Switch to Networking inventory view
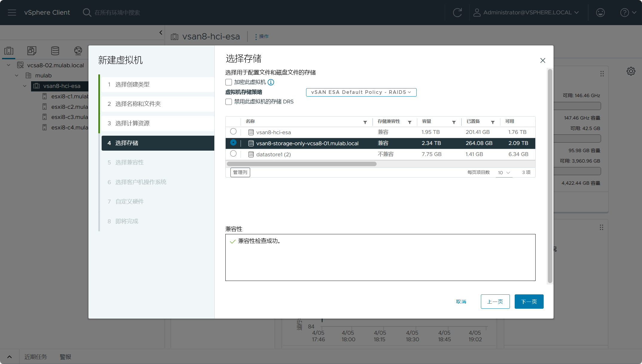The width and height of the screenshot is (642, 364). click(x=78, y=51)
